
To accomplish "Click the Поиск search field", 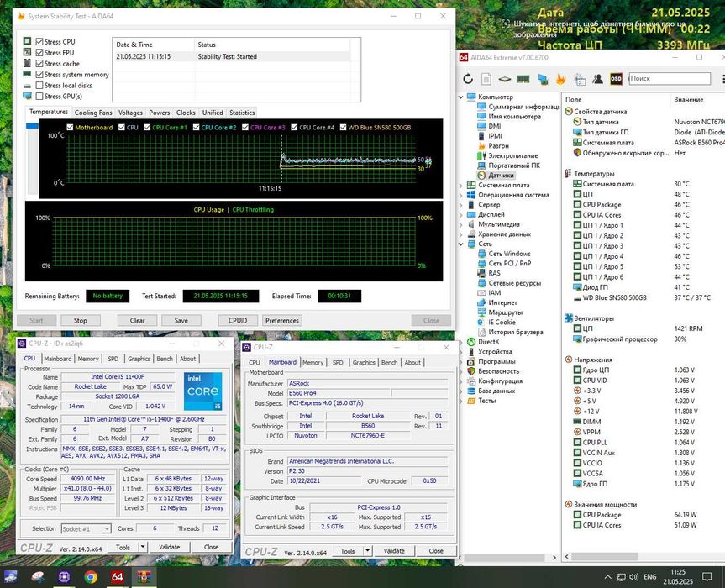I will point(670,79).
